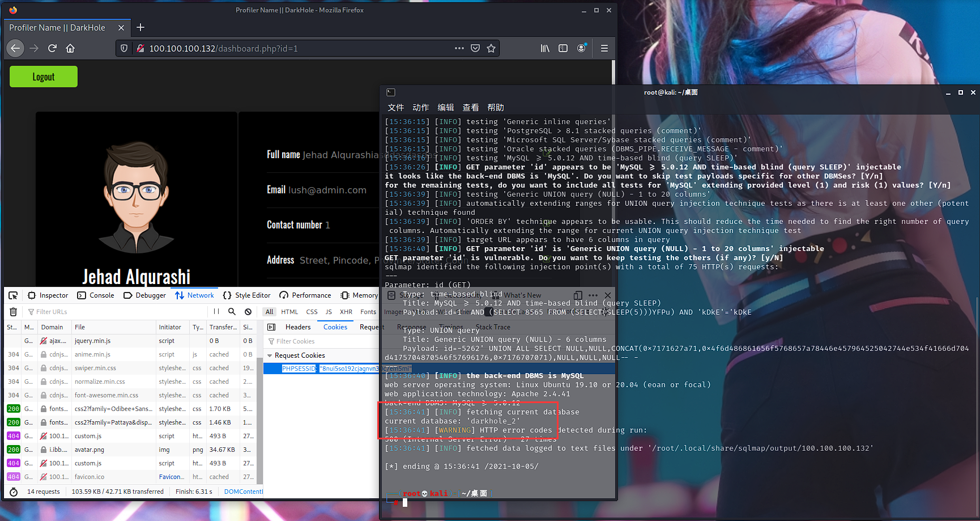Filter requests by All types

[x=269, y=312]
